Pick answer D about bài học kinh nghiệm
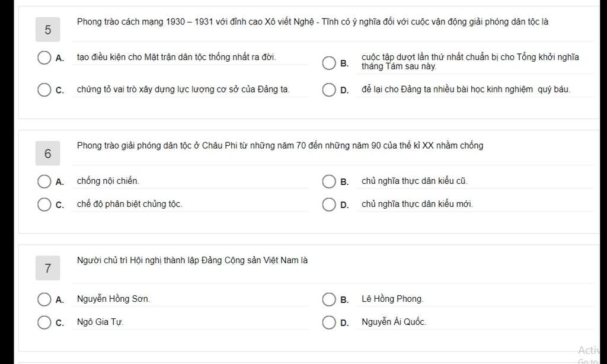This screenshot has width=607, height=364. 329,90
